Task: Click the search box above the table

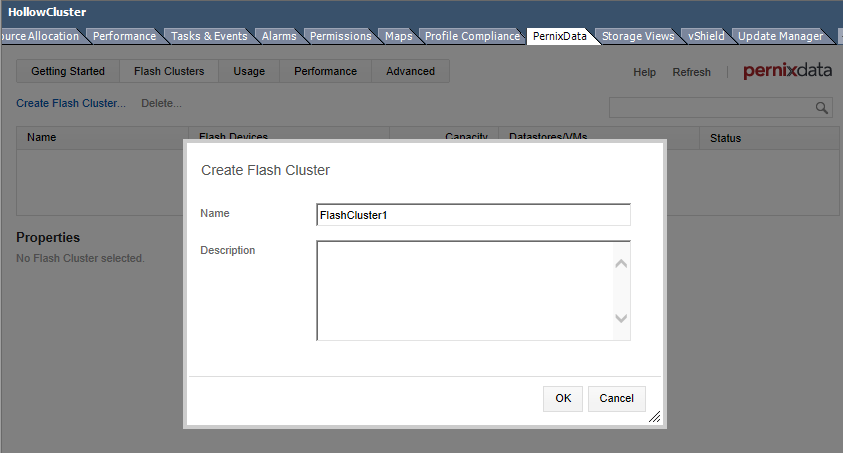Action: [712, 108]
